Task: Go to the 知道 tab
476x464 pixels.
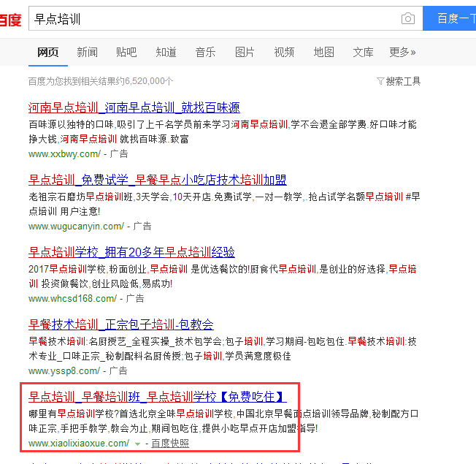Action: 166,53
